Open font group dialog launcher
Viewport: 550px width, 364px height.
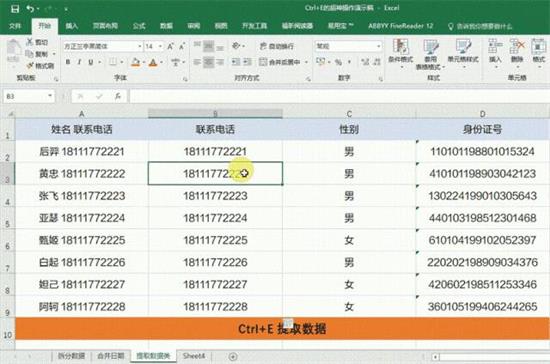click(x=185, y=80)
